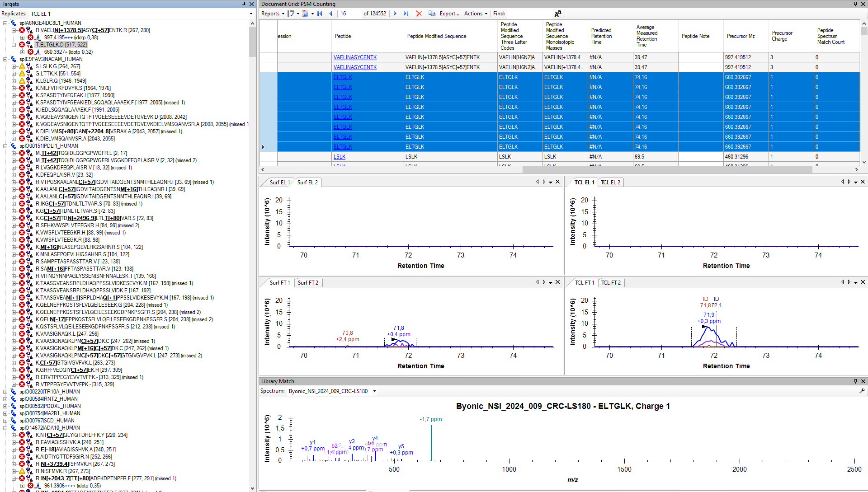Expand the sp|O00220|TR10A_HUMAN protein node
868x492 pixels.
(x=5, y=392)
